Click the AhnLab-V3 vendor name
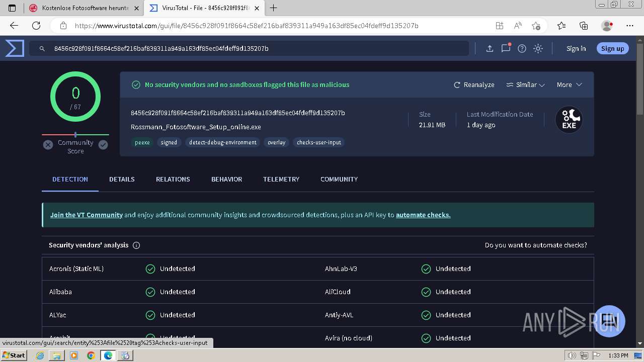644x362 pixels. (x=341, y=268)
